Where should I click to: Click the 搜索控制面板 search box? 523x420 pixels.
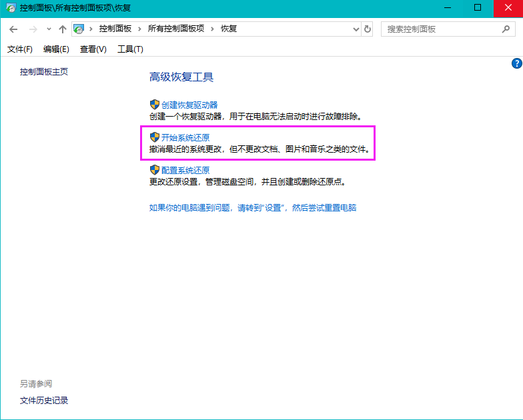click(440, 29)
